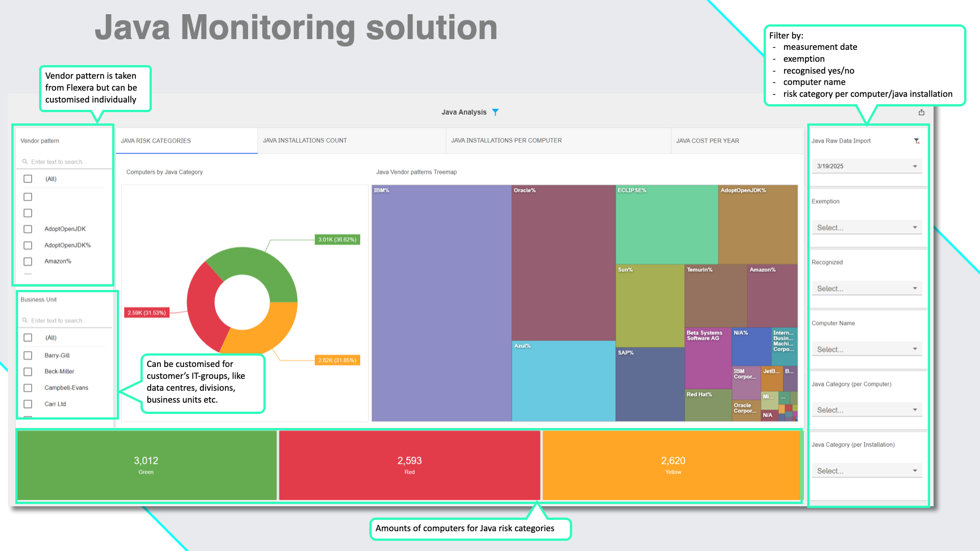Select the Carr Ltd checkbox
This screenshot has width=980, height=551.
tap(28, 404)
